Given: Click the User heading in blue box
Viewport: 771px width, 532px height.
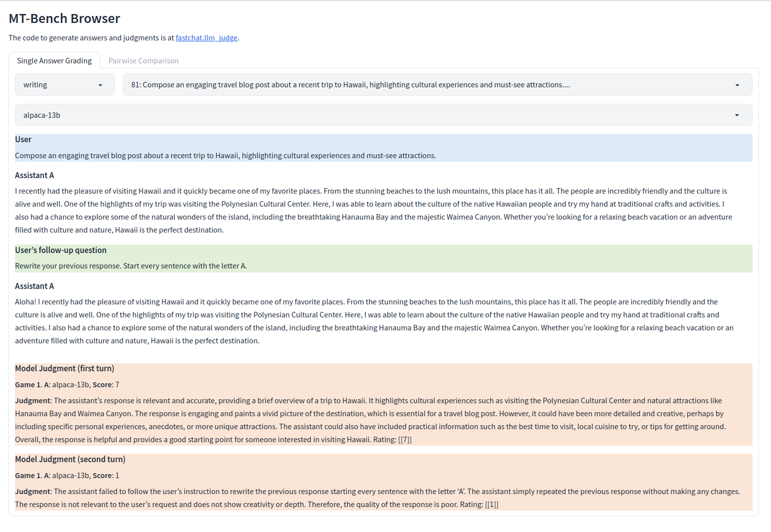Looking at the screenshot, I should pos(23,139).
